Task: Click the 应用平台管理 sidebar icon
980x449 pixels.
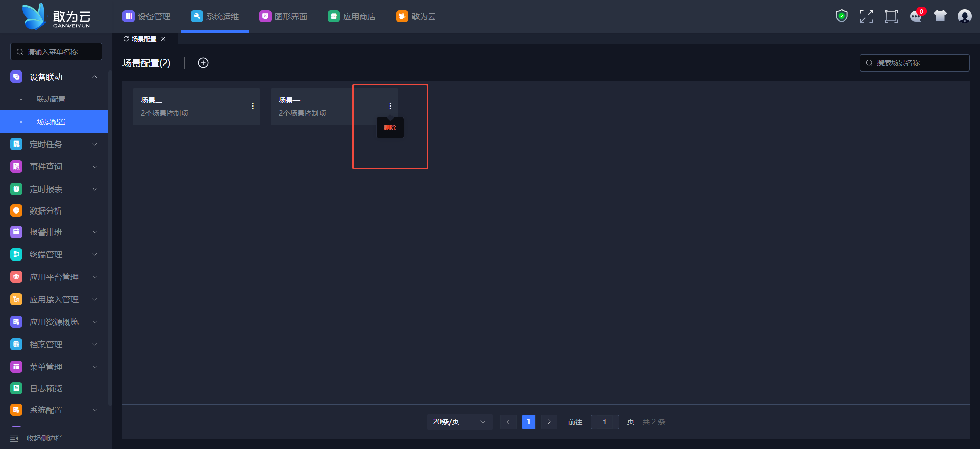Action: click(x=16, y=277)
